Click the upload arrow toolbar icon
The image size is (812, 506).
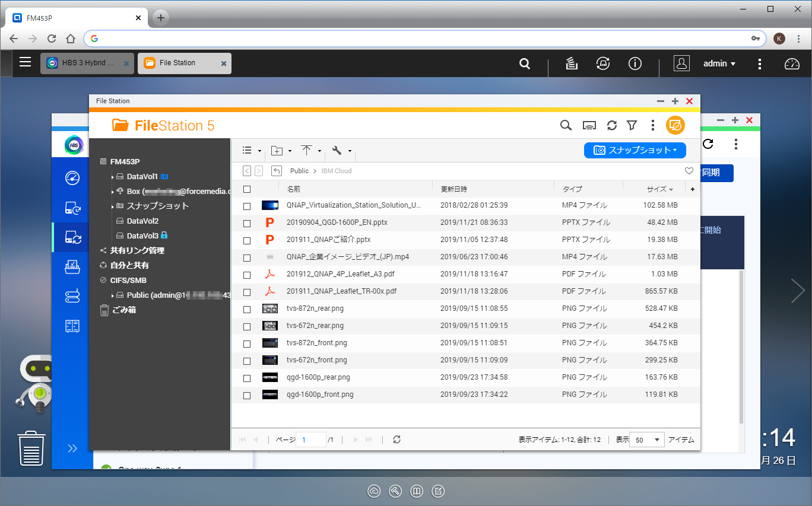306,151
